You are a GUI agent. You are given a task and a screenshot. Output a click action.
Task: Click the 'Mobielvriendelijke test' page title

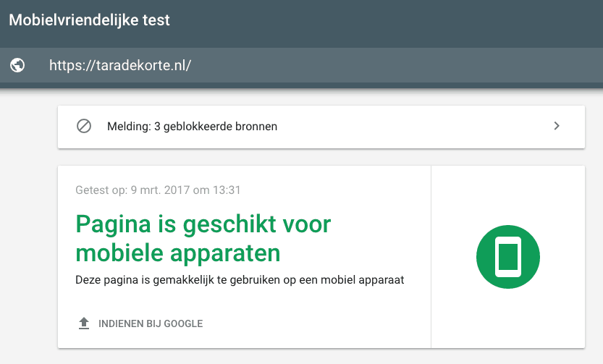pyautogui.click(x=90, y=20)
